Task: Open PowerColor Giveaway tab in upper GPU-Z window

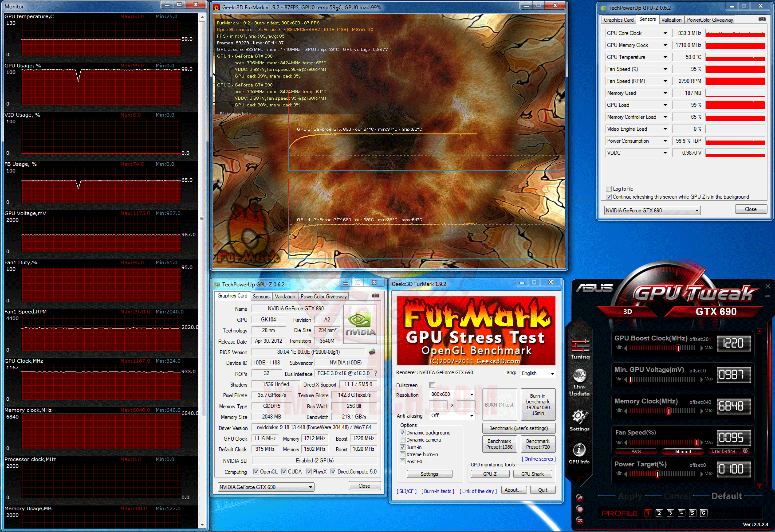Action: pyautogui.click(x=710, y=20)
